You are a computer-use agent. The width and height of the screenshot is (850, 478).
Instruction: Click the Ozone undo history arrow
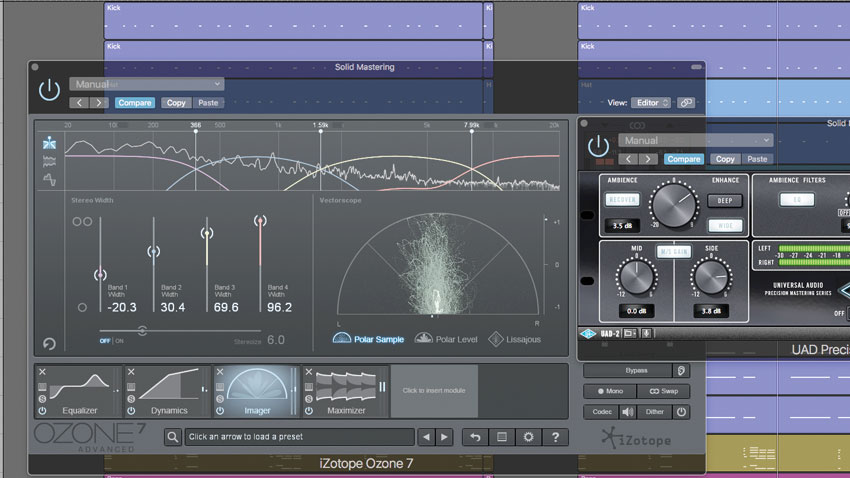click(474, 437)
